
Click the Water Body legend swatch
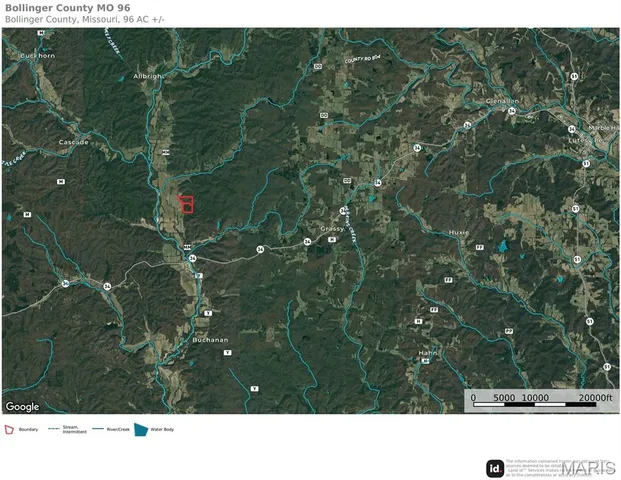click(141, 430)
